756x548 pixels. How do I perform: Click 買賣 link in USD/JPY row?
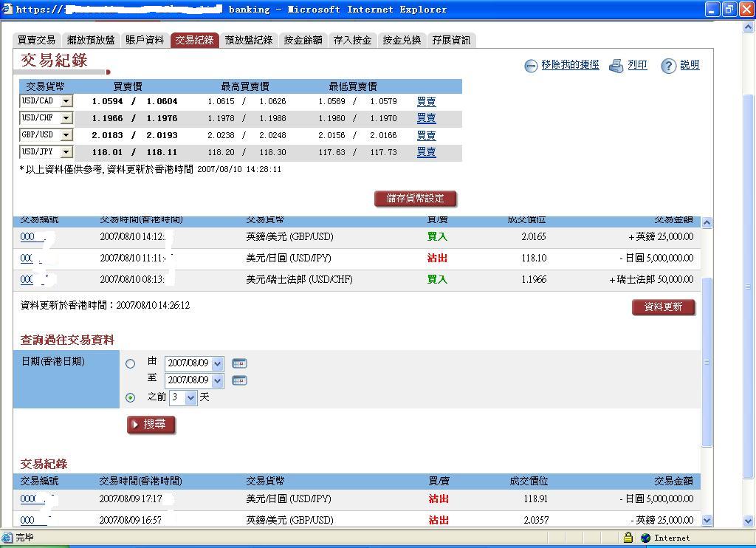point(426,152)
